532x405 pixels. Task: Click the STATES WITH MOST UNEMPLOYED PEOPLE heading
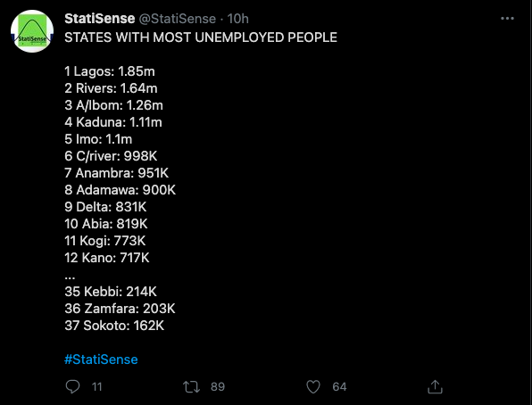coord(201,37)
